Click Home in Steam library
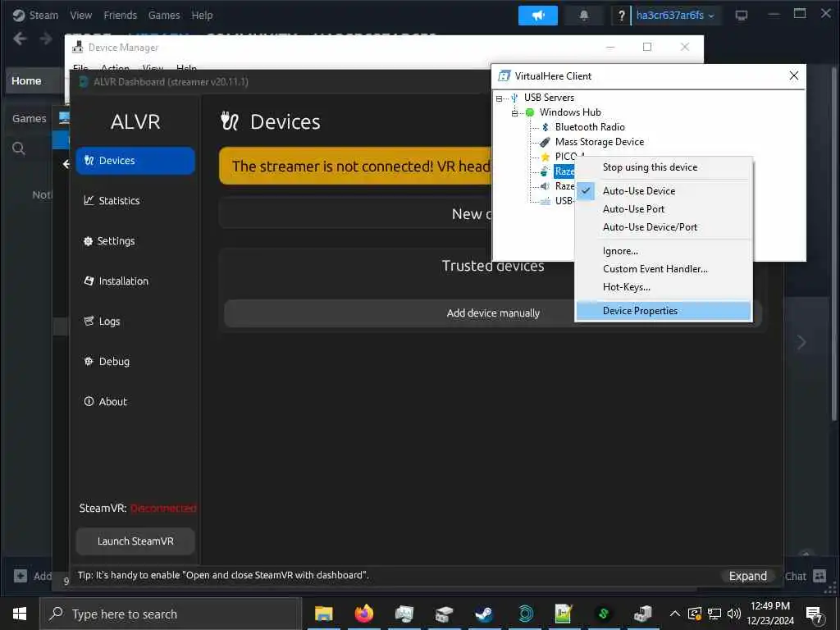The height and width of the screenshot is (630, 840). pyautogui.click(x=26, y=81)
